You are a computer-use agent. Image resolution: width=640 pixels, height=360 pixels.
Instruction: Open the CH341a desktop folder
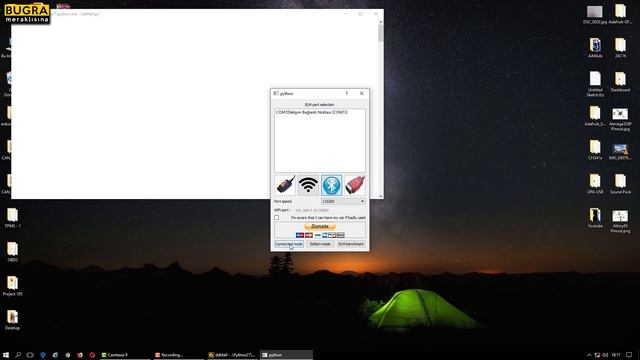click(595, 150)
